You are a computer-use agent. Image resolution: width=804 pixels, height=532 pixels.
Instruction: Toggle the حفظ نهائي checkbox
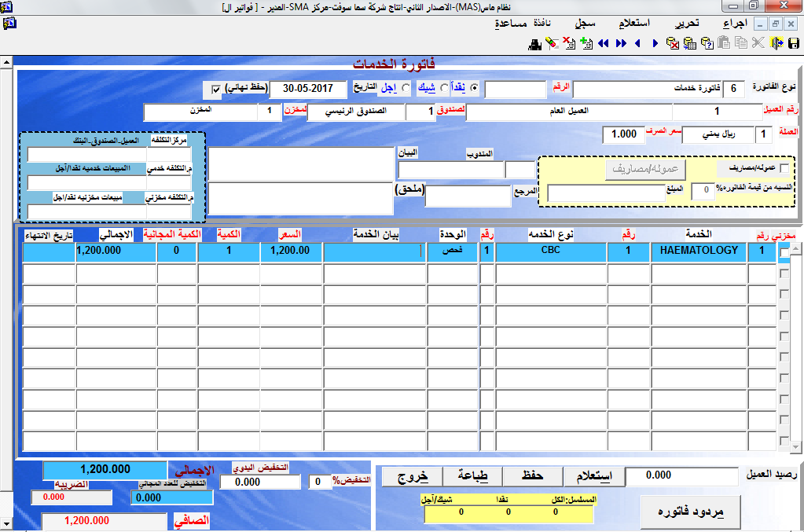tap(216, 88)
